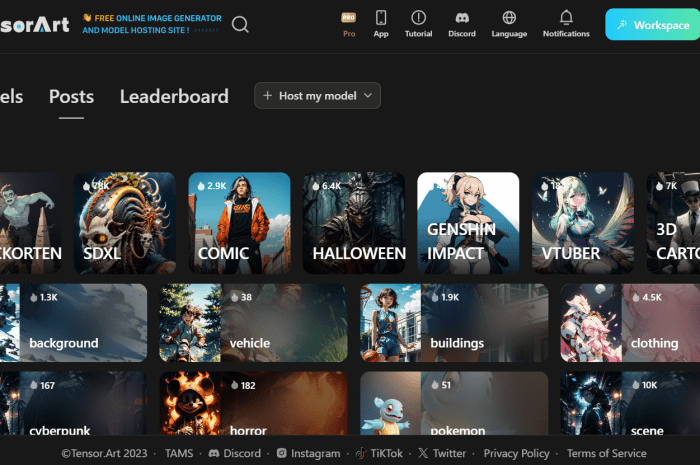This screenshot has width=700, height=465.
Task: Select the buildings tag card
Action: [454, 323]
